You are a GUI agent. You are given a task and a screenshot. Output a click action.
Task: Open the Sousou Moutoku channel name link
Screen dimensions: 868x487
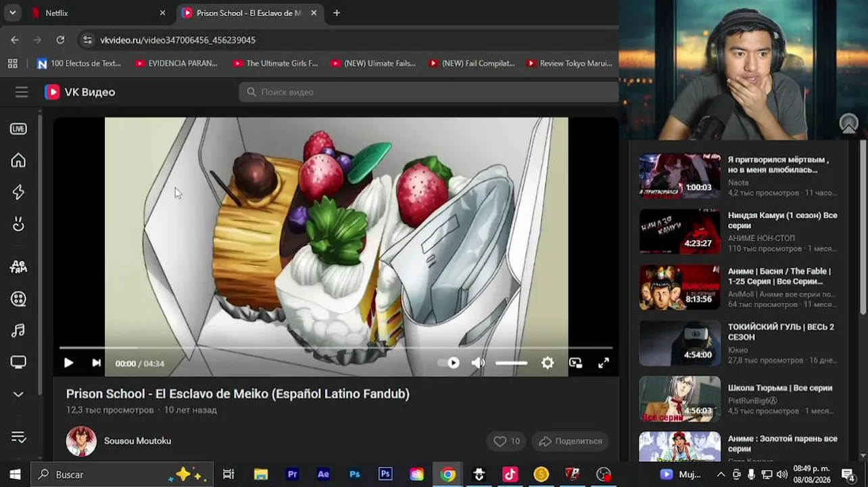(137, 441)
